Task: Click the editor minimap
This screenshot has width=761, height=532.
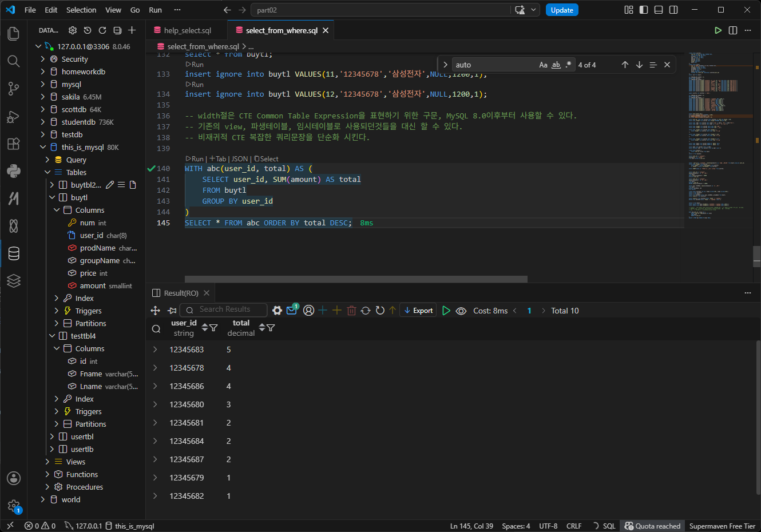Action: 721,137
